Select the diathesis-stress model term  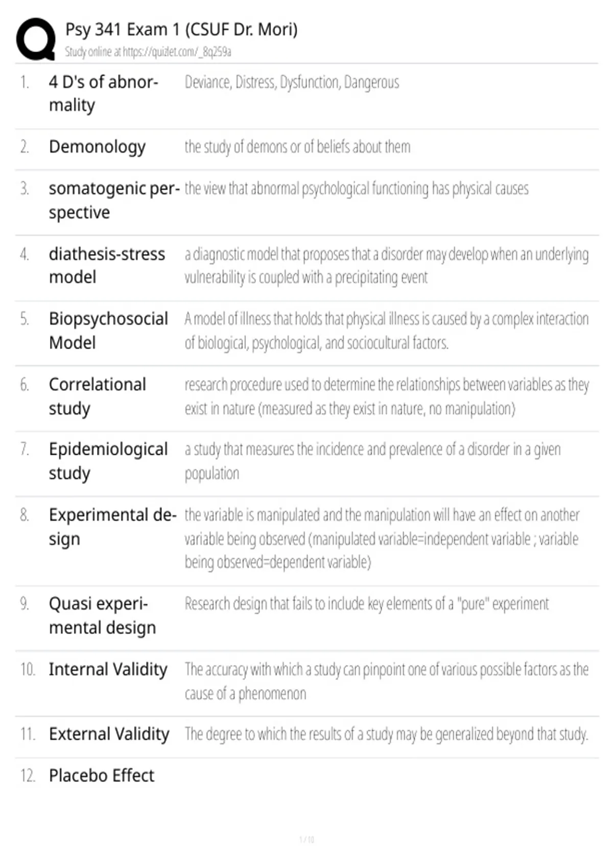click(107, 266)
